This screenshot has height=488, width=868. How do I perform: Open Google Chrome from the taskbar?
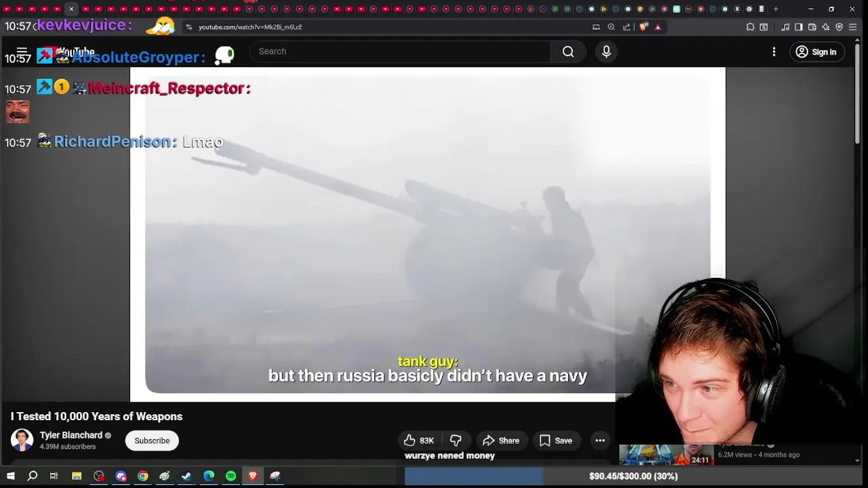(x=143, y=476)
